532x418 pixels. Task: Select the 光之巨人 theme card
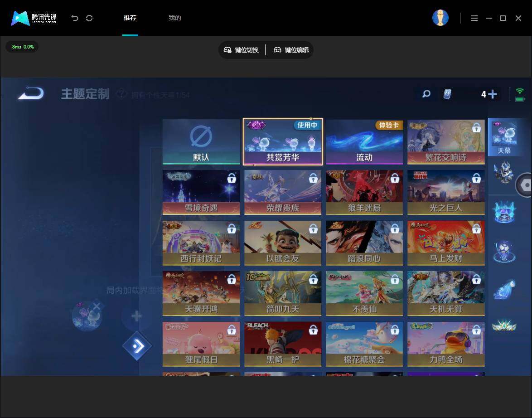[x=446, y=192]
